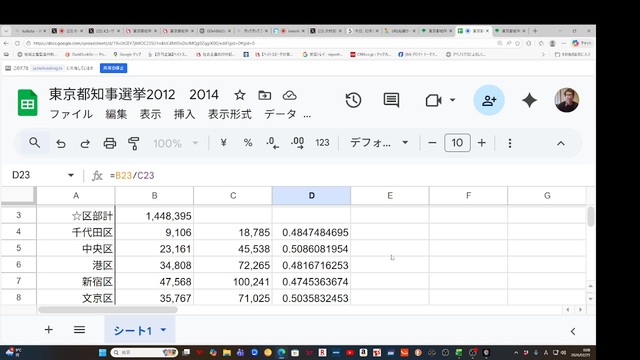This screenshot has height=360, width=640.
Task: Click the print icon
Action: click(x=109, y=143)
